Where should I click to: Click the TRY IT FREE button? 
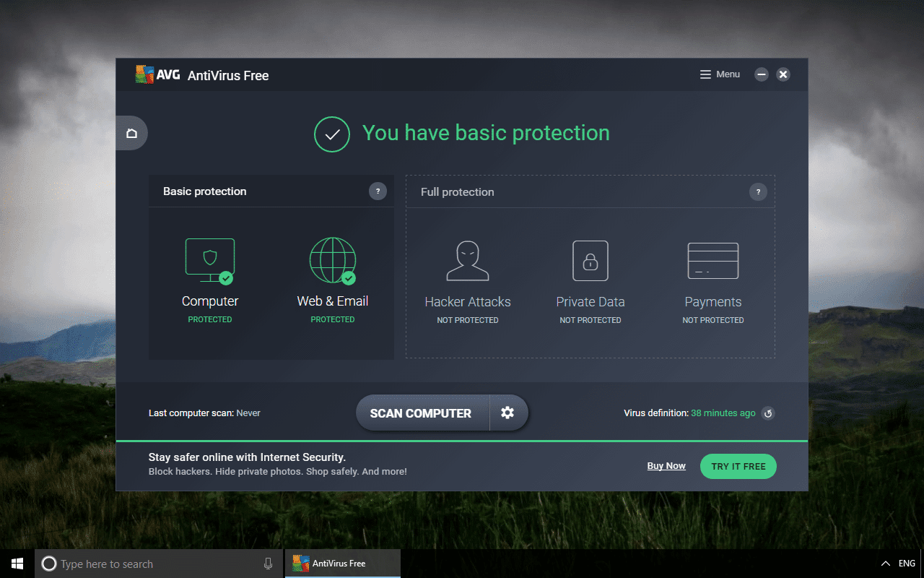pos(738,466)
